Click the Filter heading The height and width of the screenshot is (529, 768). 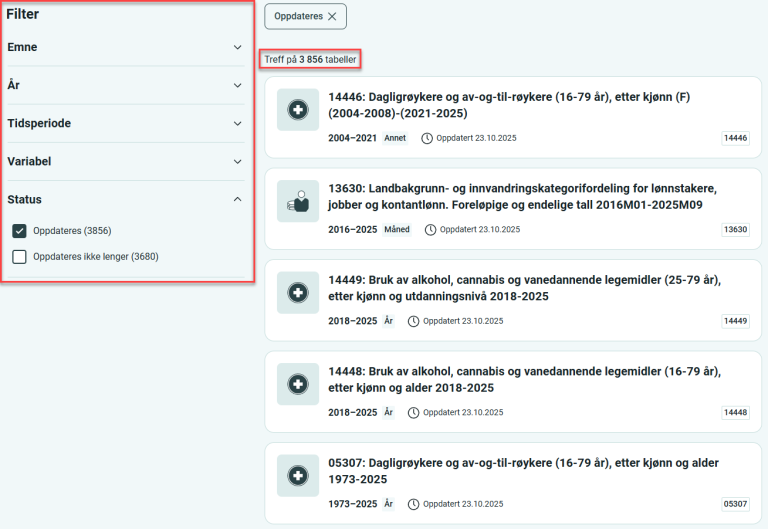[x=23, y=14]
